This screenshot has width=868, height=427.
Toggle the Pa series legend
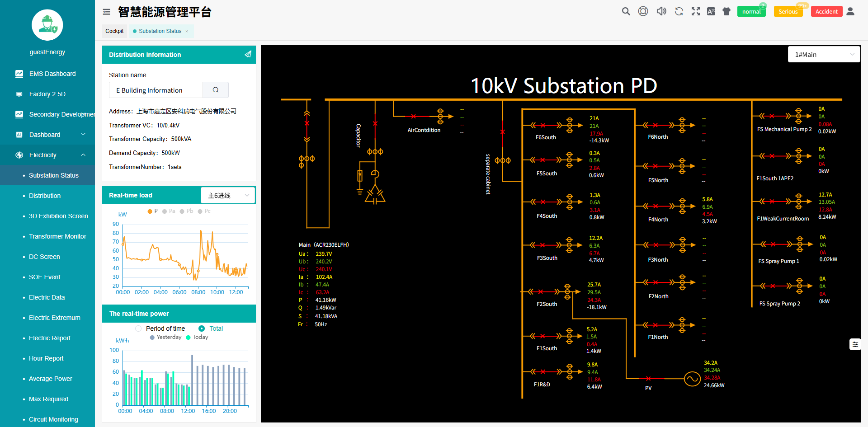pyautogui.click(x=169, y=211)
